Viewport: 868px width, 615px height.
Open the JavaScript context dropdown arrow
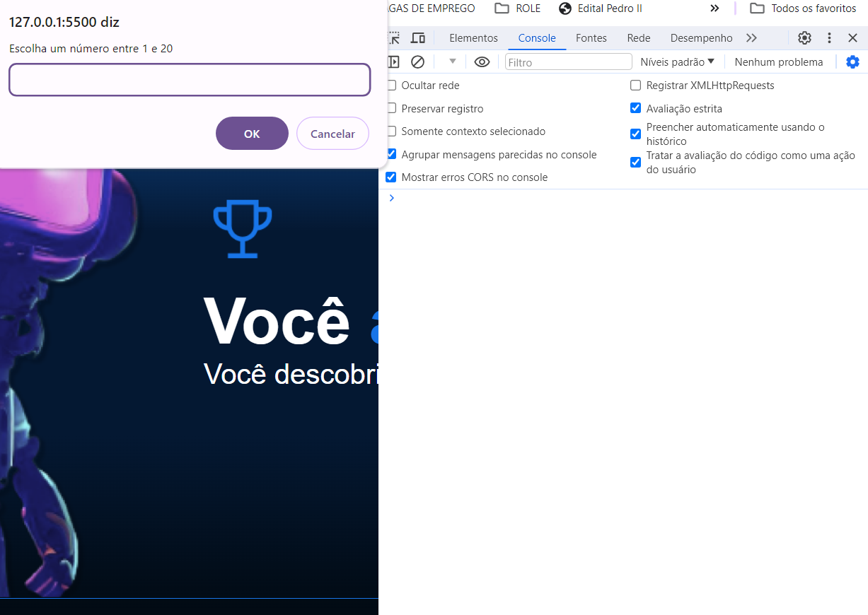453,62
